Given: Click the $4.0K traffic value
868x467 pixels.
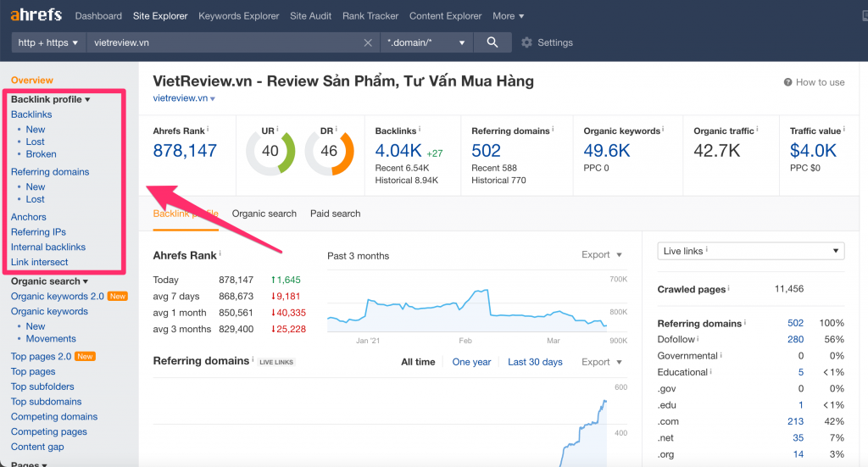Looking at the screenshot, I should [x=813, y=151].
